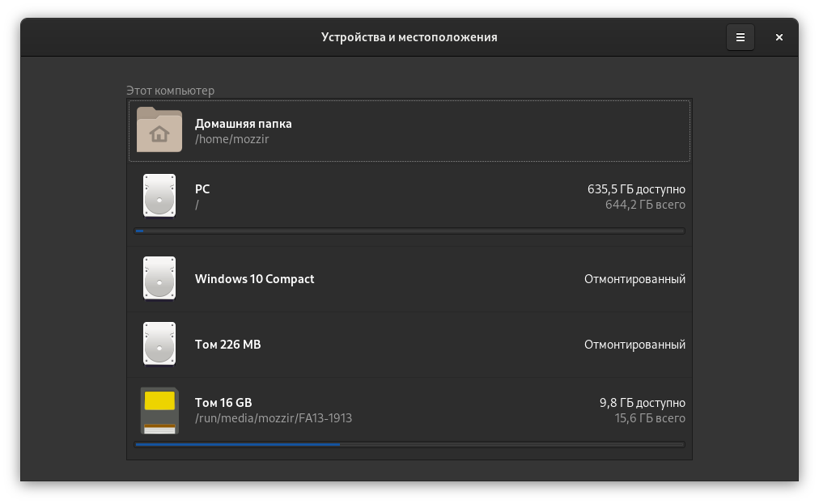
Task: Click the Том 16 GB memory card icon
Action: pyautogui.click(x=159, y=410)
